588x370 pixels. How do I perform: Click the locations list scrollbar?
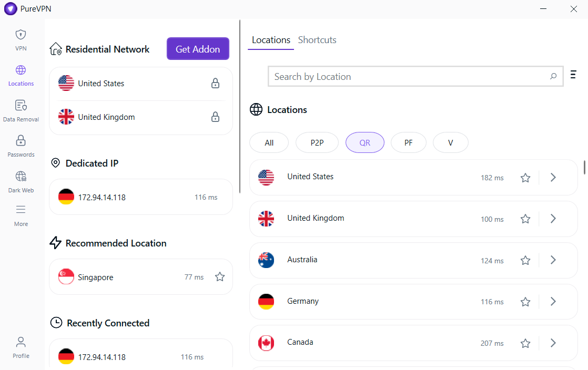coord(584,168)
